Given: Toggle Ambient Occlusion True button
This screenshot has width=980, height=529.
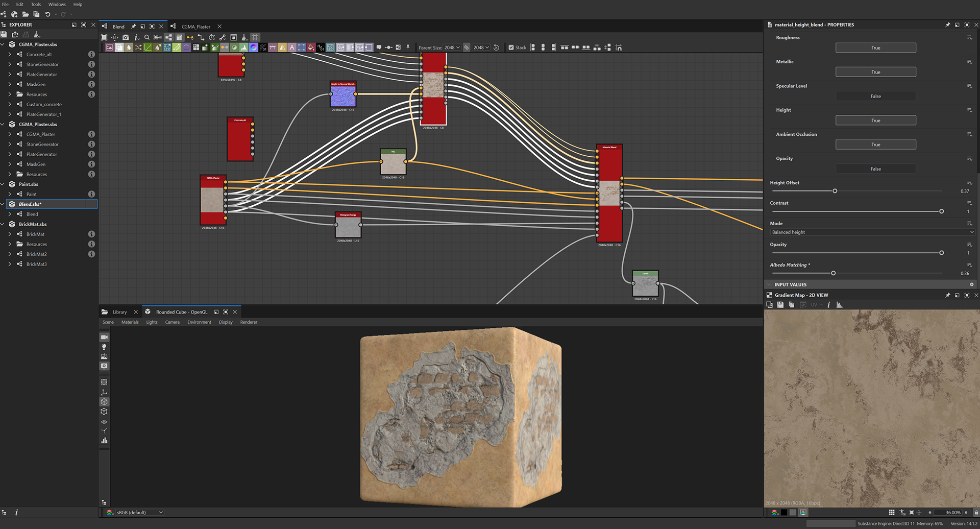Looking at the screenshot, I should [875, 145].
